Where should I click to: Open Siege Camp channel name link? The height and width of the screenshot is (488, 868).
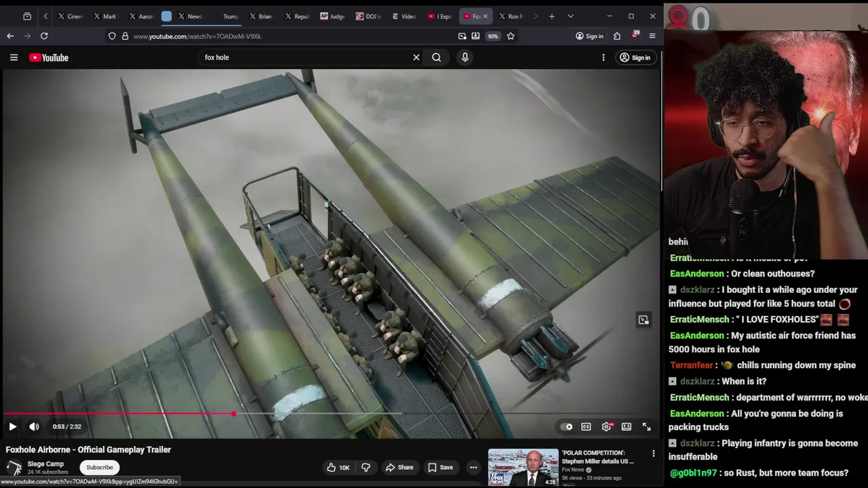coord(45,464)
